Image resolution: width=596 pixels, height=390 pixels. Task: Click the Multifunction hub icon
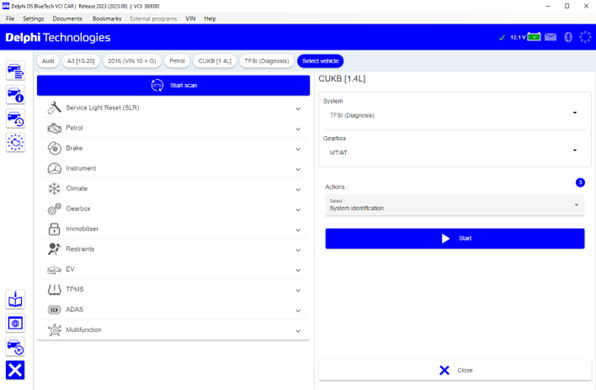pos(54,330)
